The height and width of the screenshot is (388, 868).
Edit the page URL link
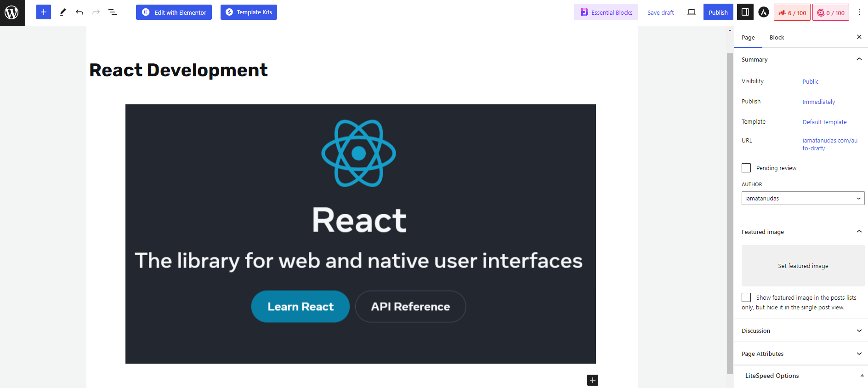pos(830,144)
